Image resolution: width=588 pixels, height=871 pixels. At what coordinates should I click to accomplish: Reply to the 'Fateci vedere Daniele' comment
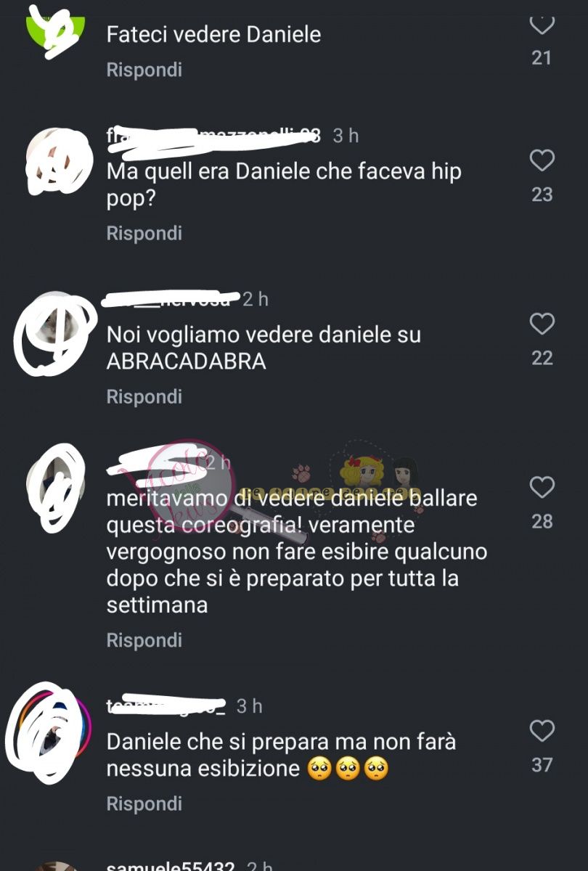144,70
